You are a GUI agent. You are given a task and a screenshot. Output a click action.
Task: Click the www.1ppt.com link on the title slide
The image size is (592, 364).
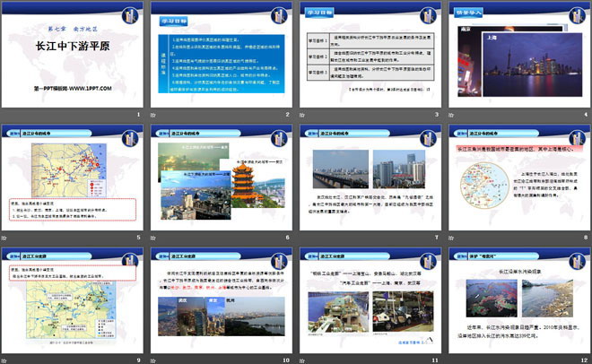73,89
